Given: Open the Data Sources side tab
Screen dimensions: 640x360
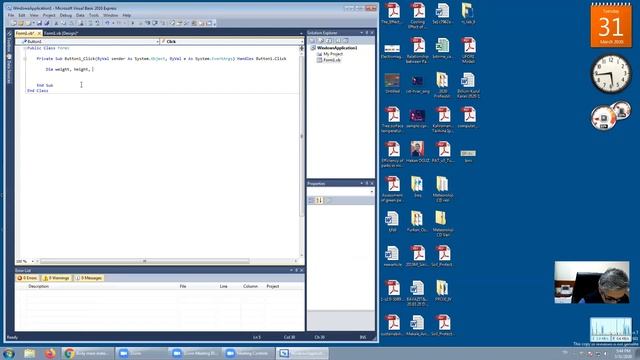Looking at the screenshot, I should point(9,68).
